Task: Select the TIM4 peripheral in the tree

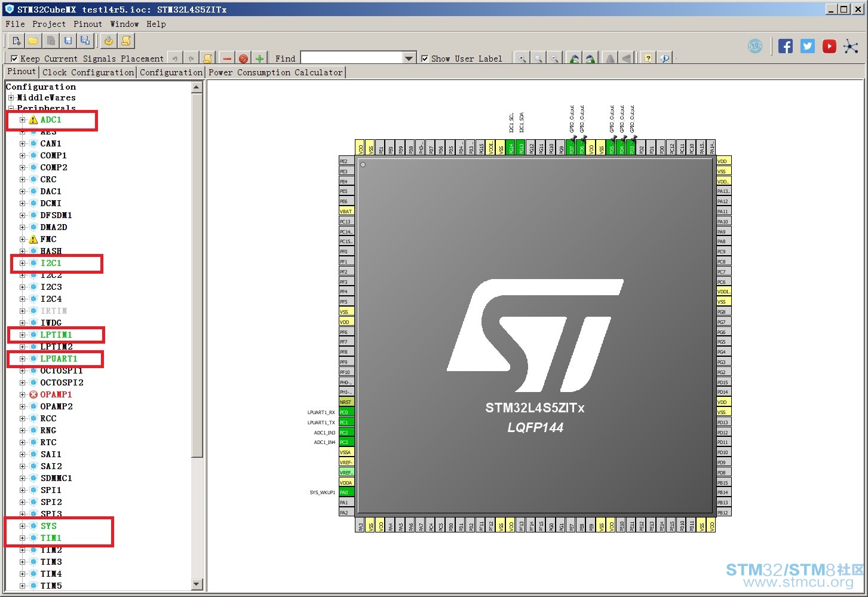Action: [x=51, y=574]
